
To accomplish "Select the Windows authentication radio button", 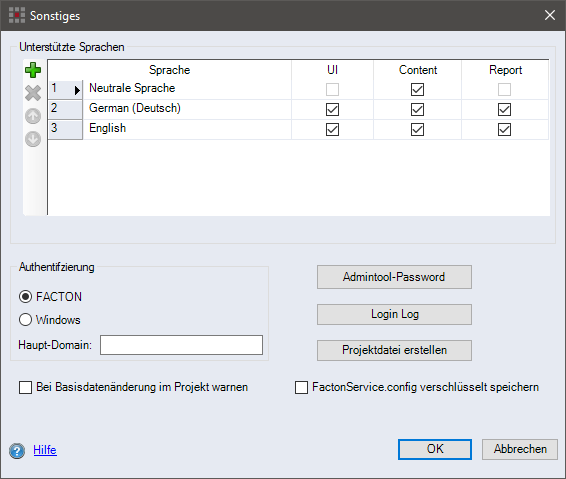I will pos(25,319).
